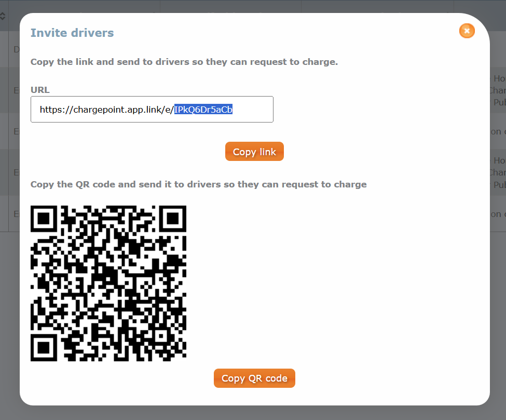Click the QR code image
The height and width of the screenshot is (420, 506).
(108, 283)
